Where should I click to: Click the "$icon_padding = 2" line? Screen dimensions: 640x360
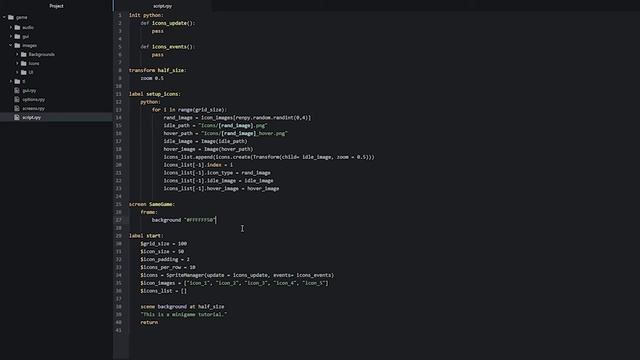point(165,259)
